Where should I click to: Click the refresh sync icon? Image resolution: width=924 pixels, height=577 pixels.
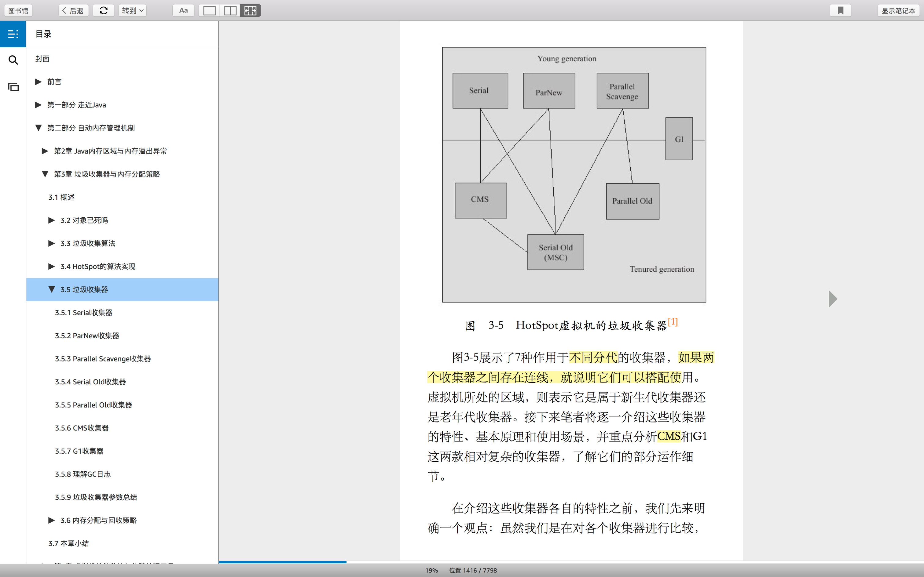pos(104,10)
